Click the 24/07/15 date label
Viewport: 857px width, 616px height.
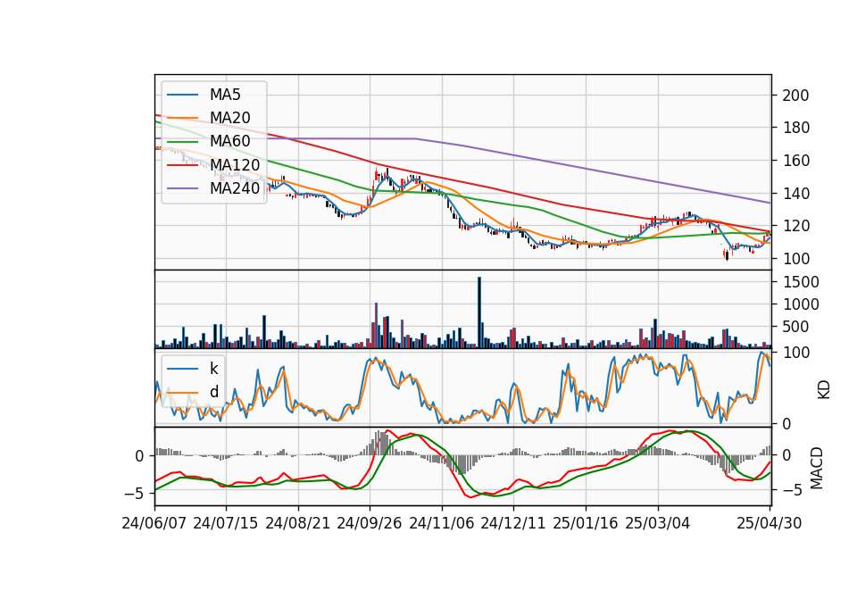click(x=226, y=523)
